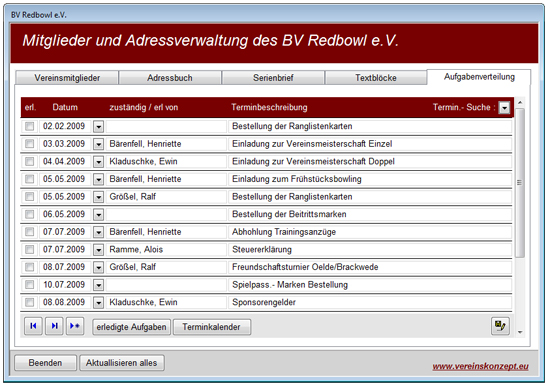Tick checkbox for Freundschaftsturnier Oelde/Brackwede
Viewport: 550px width, 388px height.
[x=30, y=267]
